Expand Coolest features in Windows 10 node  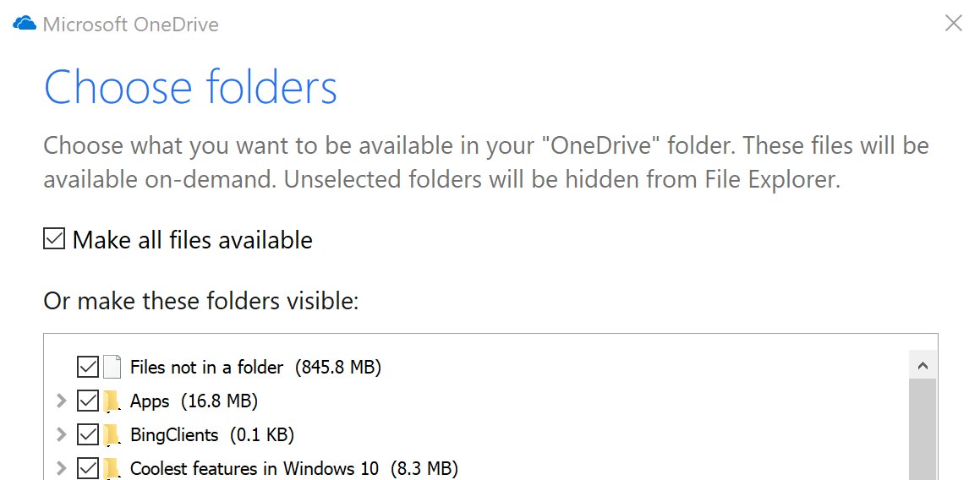[61, 468]
